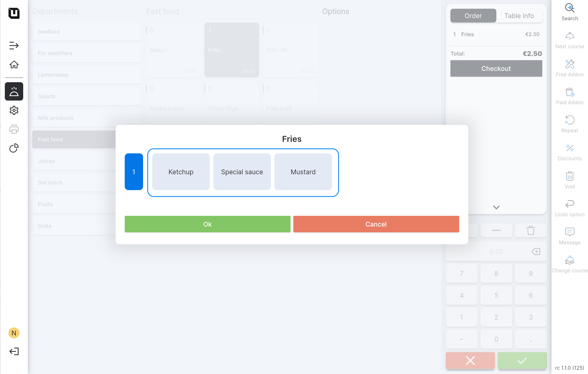Expand the sidebar menu arrow icon

pos(14,45)
